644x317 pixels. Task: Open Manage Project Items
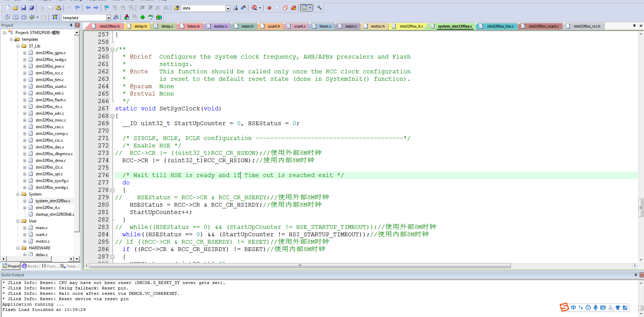[x=127, y=17]
